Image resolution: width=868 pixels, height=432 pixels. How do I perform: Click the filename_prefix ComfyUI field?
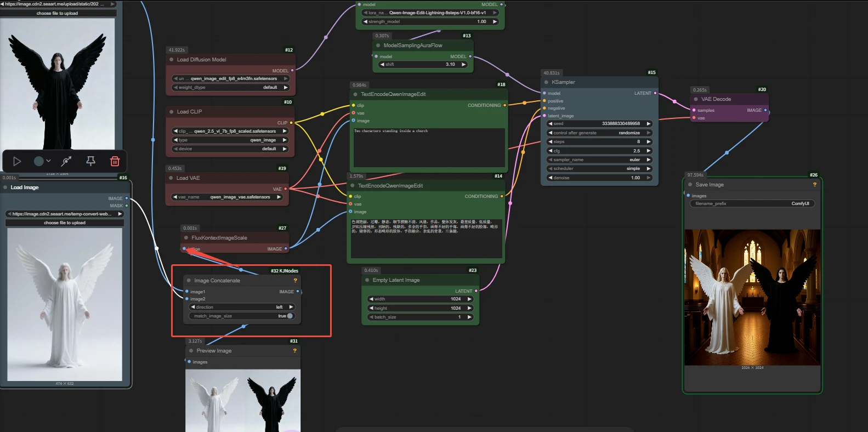click(x=752, y=203)
